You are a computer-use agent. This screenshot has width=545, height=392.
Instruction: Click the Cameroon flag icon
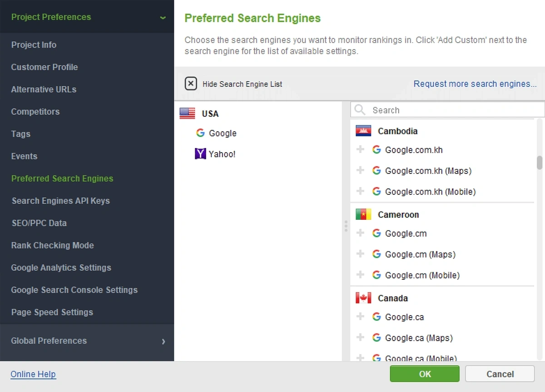click(363, 214)
